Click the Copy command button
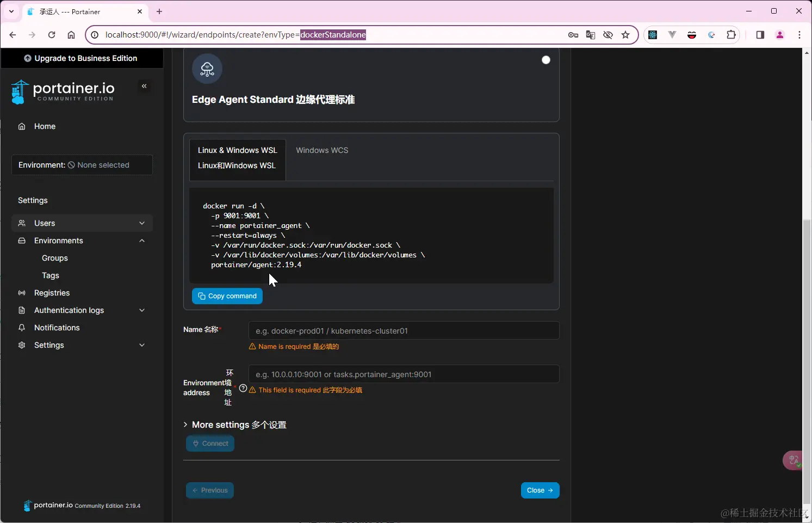 (x=227, y=296)
